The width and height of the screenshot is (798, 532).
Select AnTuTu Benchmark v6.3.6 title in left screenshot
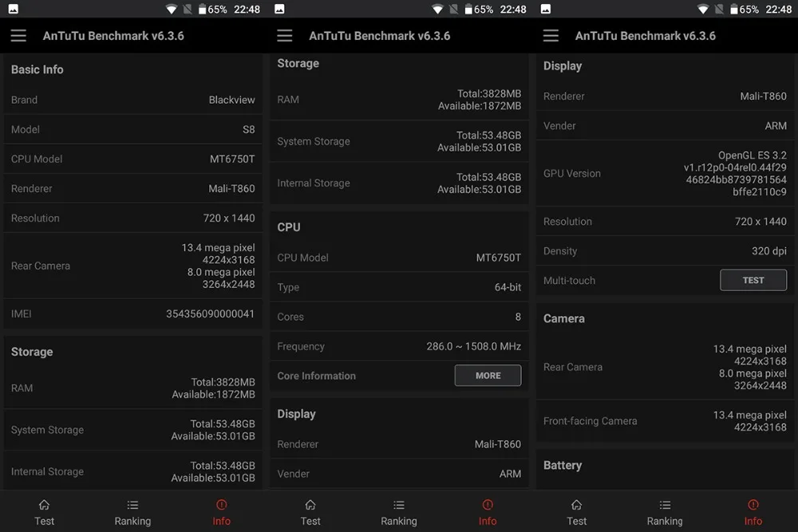click(x=113, y=36)
